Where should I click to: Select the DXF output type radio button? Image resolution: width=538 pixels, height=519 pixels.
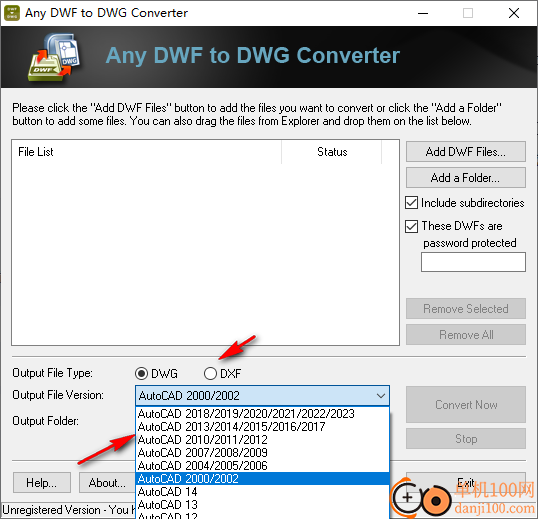point(210,374)
